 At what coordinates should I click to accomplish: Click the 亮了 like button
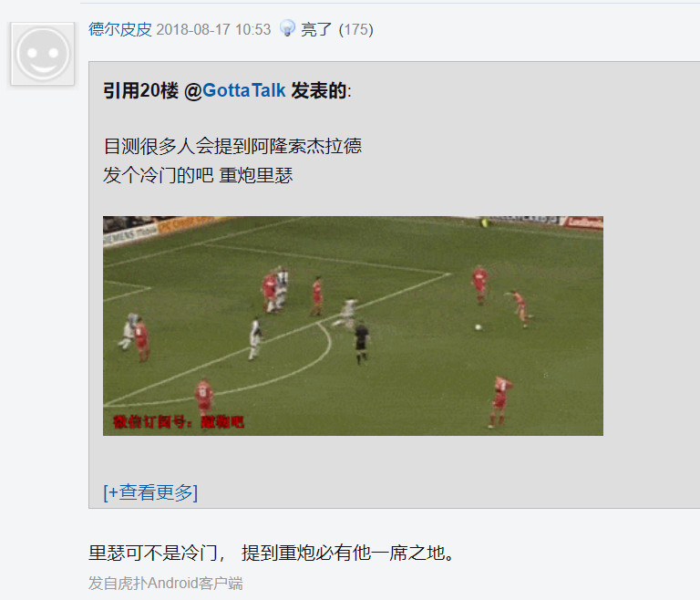tap(316, 29)
